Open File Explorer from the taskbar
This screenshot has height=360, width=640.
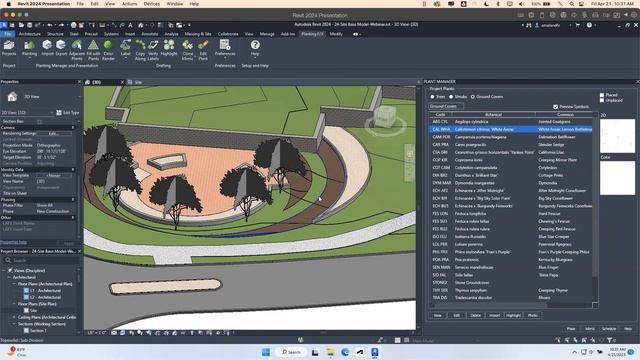pyautogui.click(x=330, y=352)
